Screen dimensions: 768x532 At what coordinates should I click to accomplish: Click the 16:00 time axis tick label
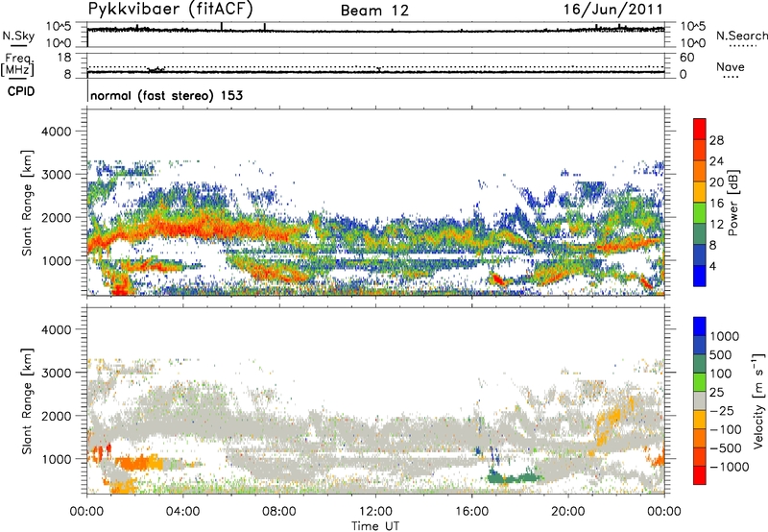coord(471,512)
